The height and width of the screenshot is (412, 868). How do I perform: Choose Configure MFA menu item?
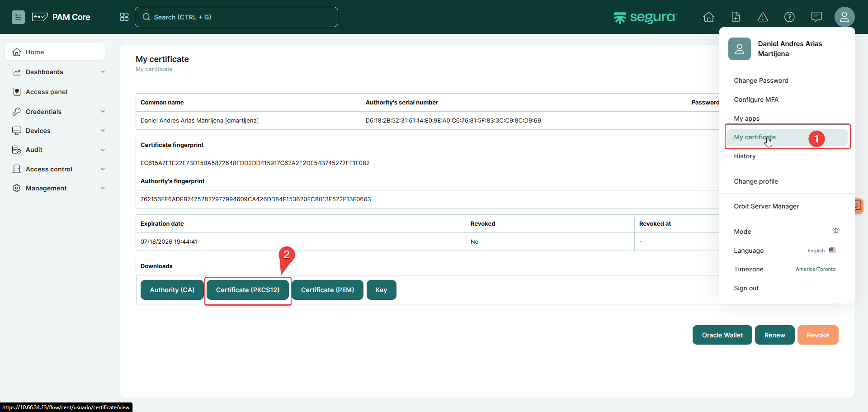(x=756, y=99)
